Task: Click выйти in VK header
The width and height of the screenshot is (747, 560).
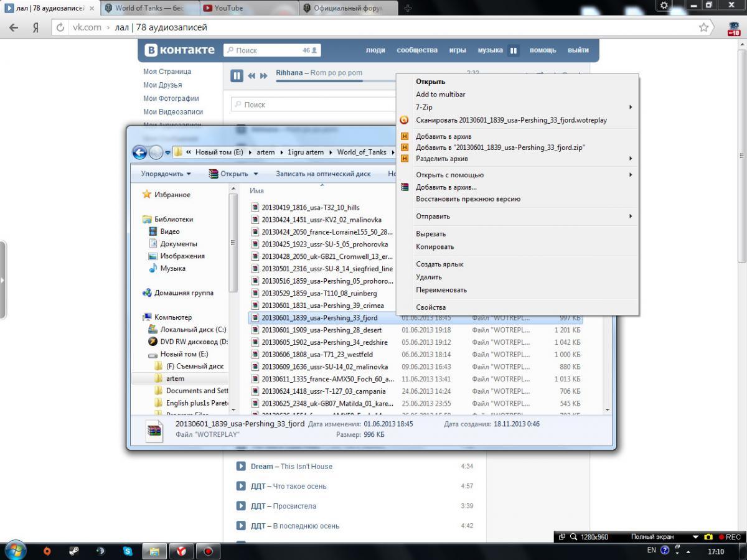Action: 578,50
